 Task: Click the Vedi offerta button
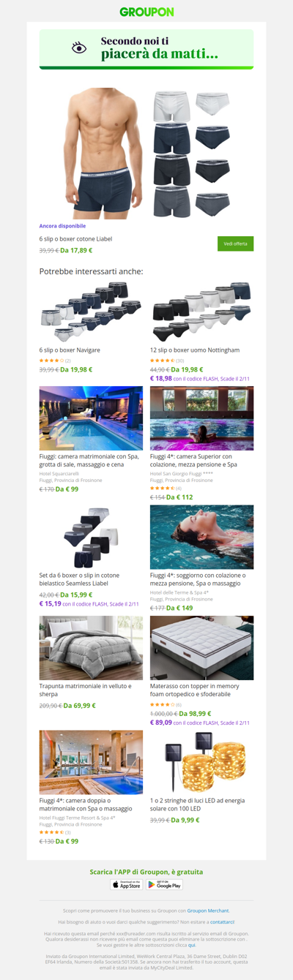tap(235, 244)
